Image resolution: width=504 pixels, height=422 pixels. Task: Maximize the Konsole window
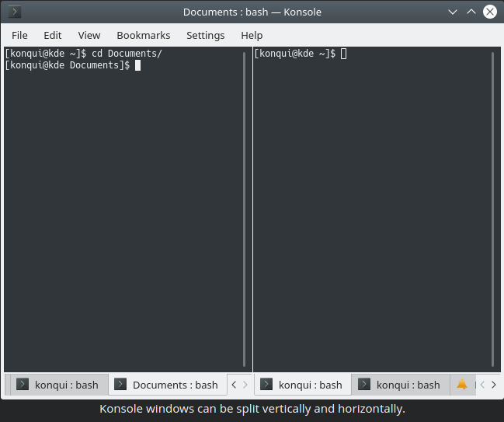click(x=471, y=12)
